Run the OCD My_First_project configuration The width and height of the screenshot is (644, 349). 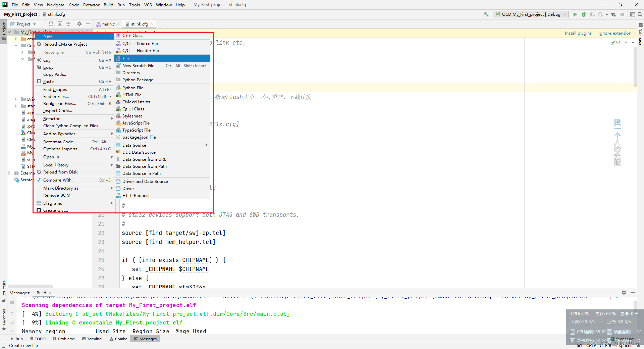coord(575,14)
